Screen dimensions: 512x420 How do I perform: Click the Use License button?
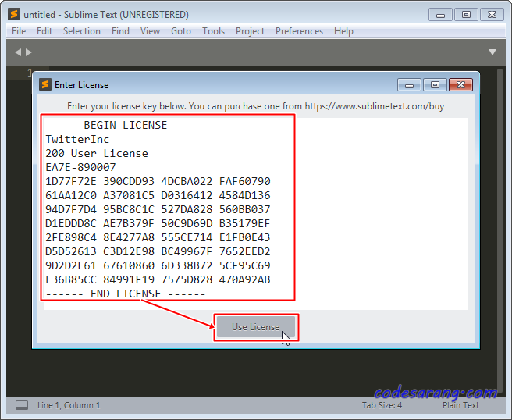coord(256,327)
